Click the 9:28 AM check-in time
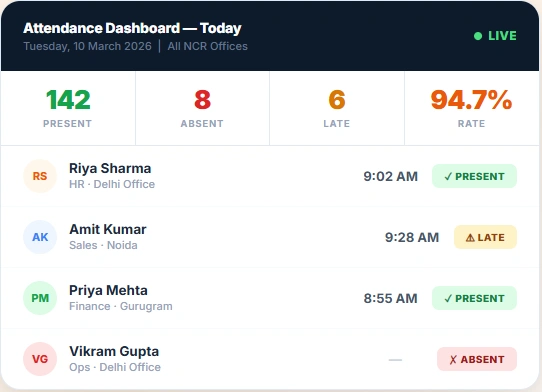The image size is (542, 392). tap(412, 237)
